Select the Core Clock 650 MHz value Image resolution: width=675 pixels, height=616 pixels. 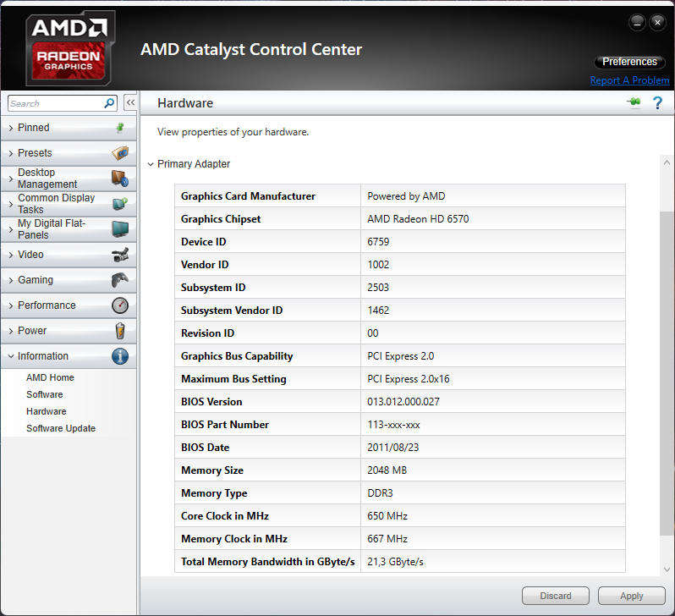(x=387, y=515)
